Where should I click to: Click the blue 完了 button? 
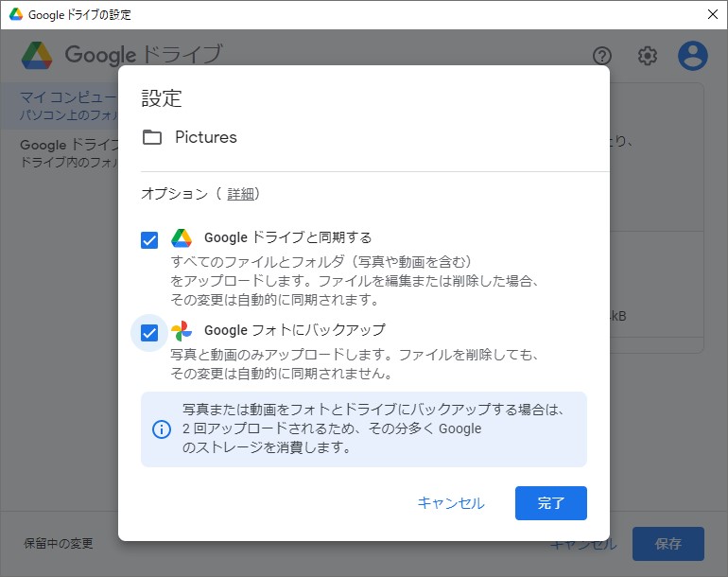click(550, 503)
